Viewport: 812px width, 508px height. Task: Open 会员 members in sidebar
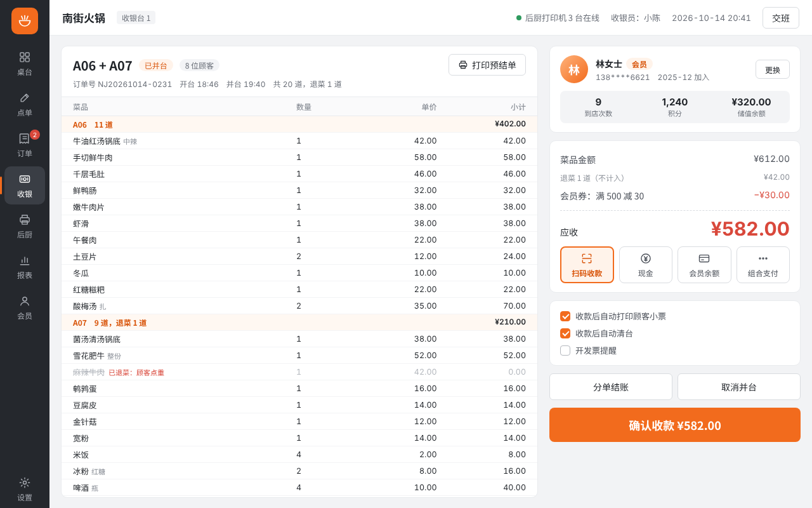point(25,308)
